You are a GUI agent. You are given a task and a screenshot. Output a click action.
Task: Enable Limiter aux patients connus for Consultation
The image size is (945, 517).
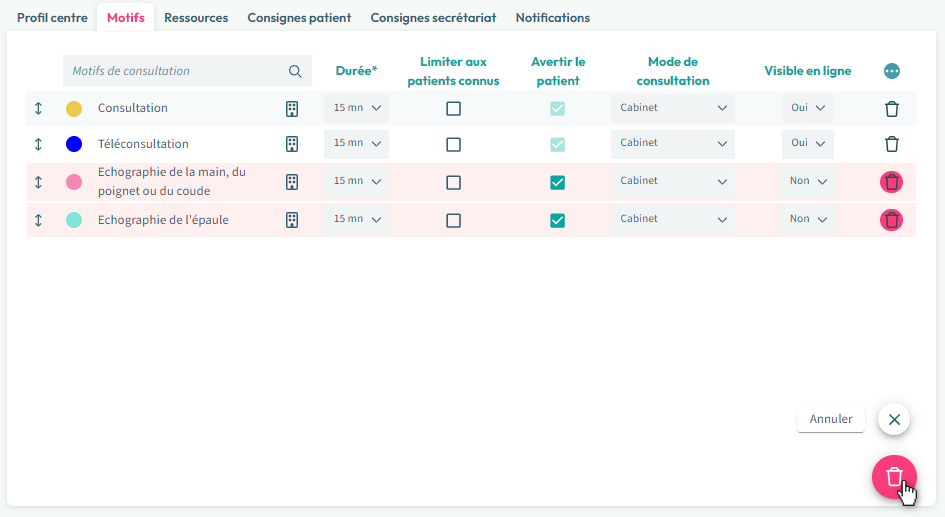point(453,108)
